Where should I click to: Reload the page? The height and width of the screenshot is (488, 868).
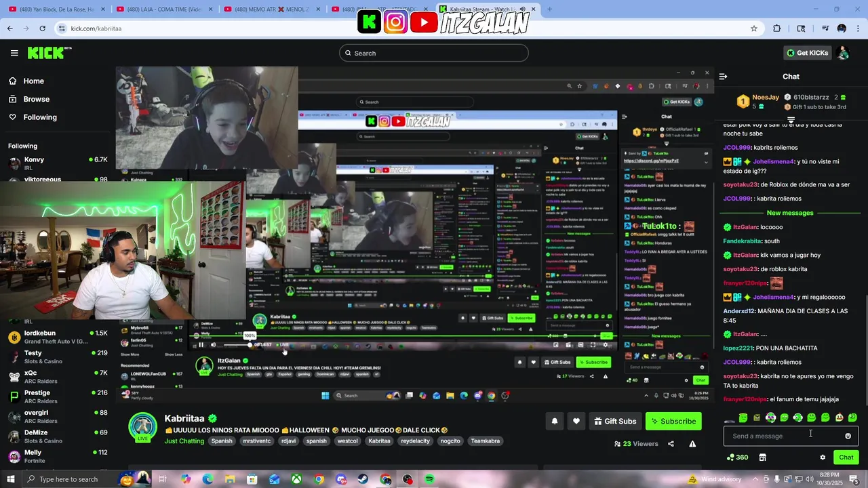click(x=42, y=28)
